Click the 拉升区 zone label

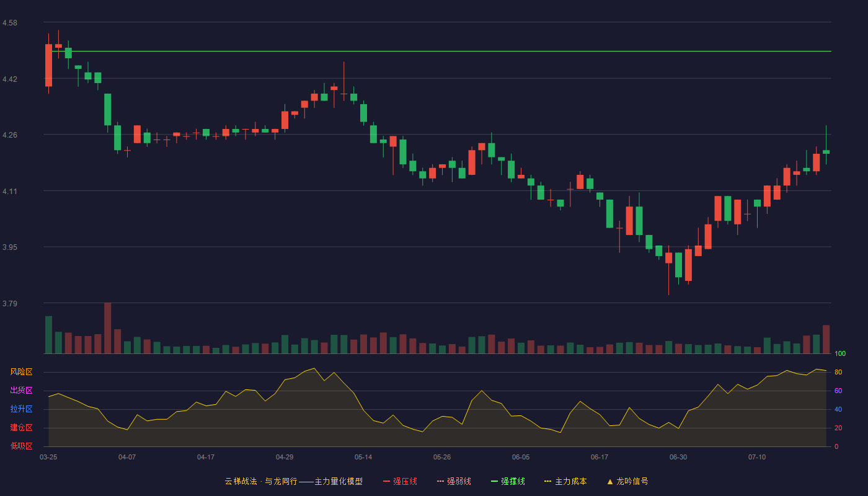coord(21,409)
